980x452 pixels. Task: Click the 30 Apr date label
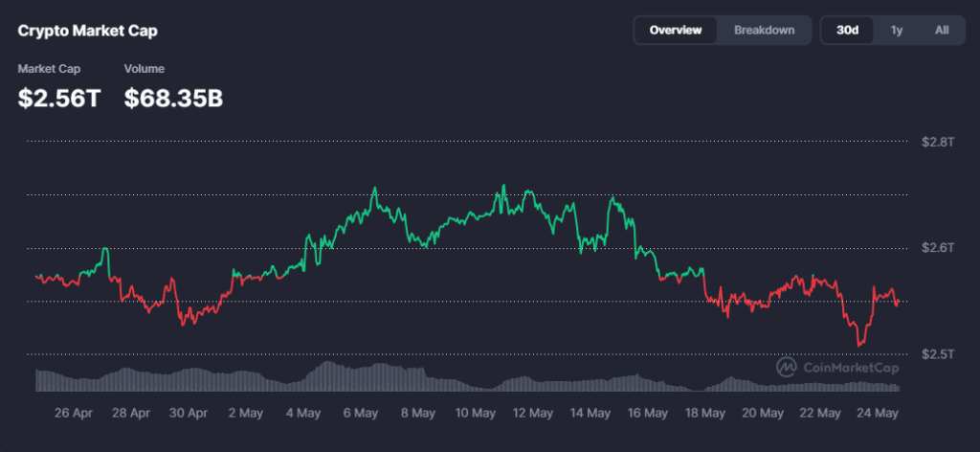[189, 414]
